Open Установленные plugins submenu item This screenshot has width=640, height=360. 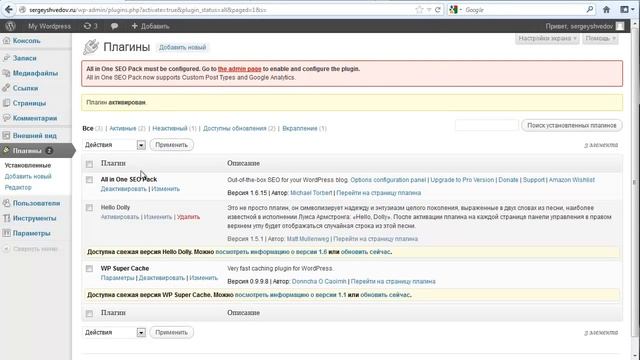click(28, 165)
